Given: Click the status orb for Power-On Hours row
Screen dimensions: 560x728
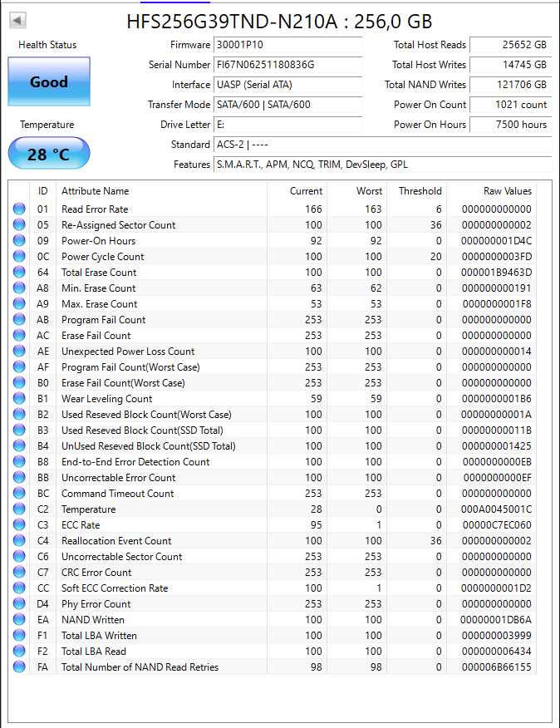Looking at the screenshot, I should 19,240.
